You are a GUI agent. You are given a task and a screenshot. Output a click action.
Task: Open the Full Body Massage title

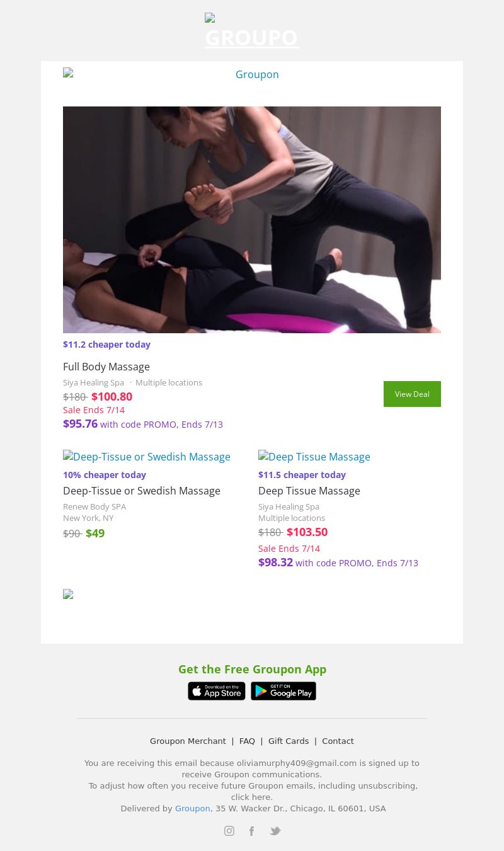[106, 367]
